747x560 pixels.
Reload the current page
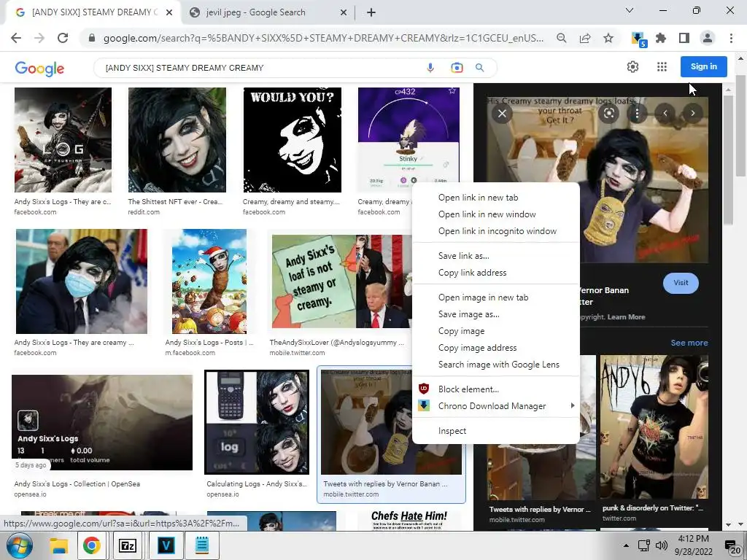point(63,38)
